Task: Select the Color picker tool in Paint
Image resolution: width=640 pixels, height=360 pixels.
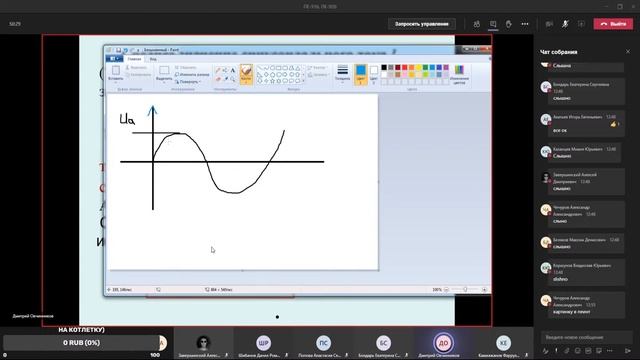Action: pos(225,78)
